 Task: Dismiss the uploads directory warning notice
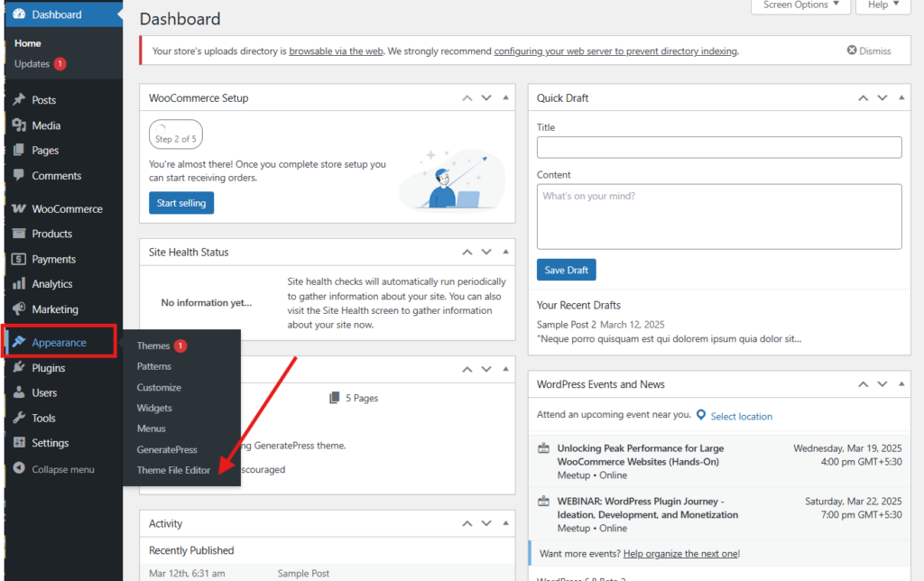point(868,51)
